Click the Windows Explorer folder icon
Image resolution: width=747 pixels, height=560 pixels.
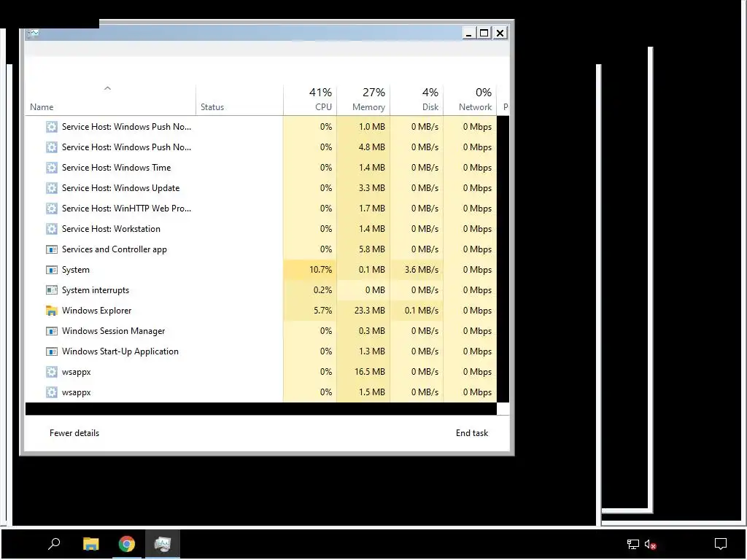click(52, 311)
